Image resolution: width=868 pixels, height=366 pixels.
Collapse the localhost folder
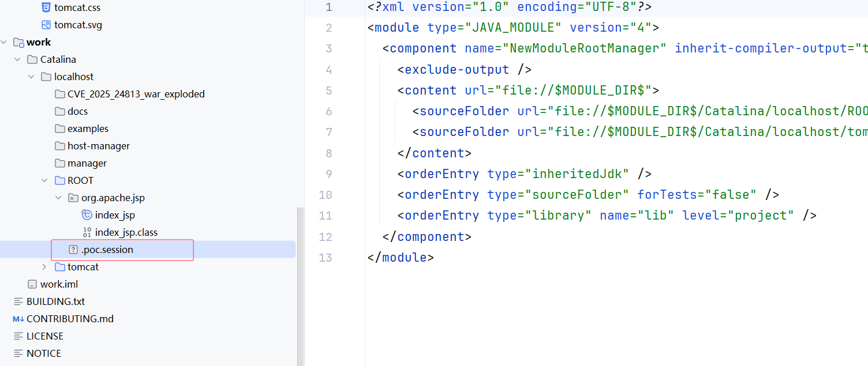click(x=31, y=77)
